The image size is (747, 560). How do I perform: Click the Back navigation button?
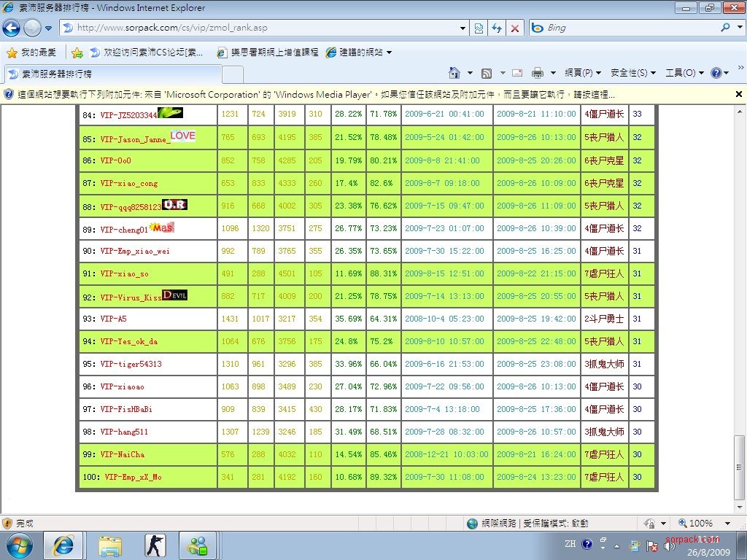point(12,28)
